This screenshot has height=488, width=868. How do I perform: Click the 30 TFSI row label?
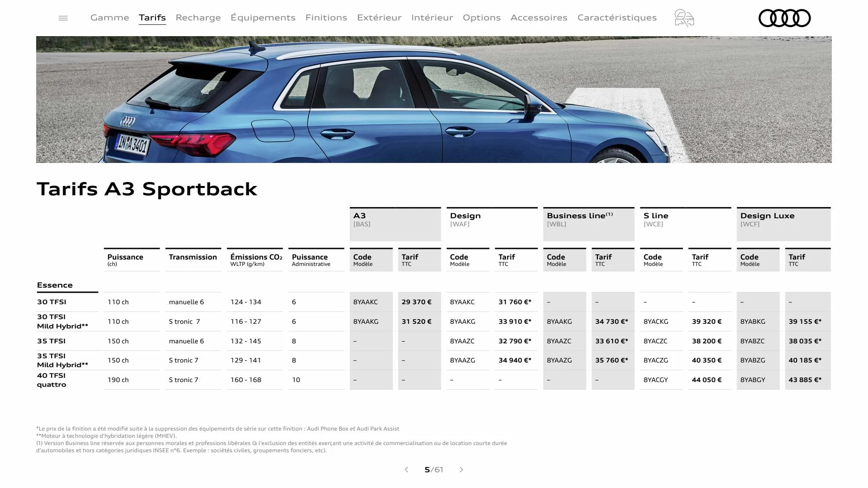(x=51, y=302)
